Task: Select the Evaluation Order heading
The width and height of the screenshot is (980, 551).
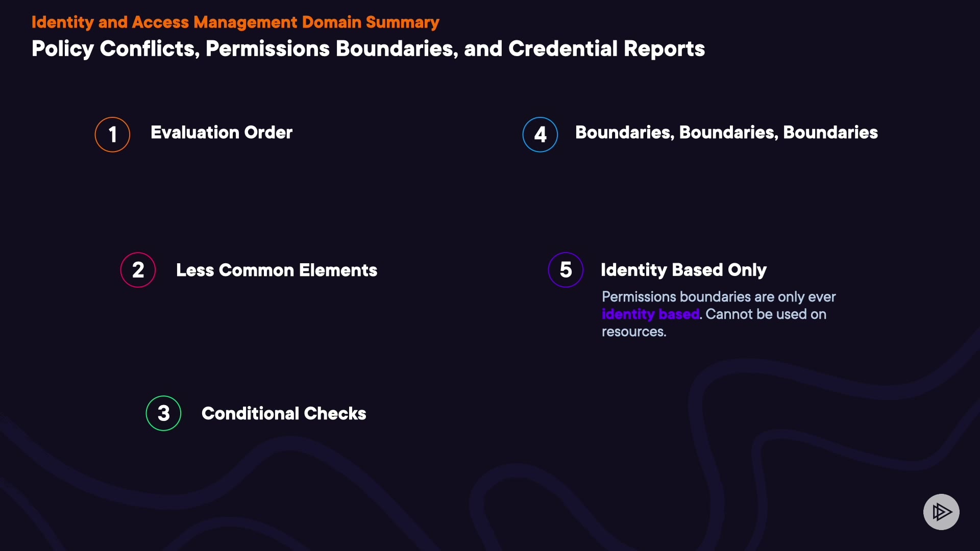Action: (x=222, y=133)
